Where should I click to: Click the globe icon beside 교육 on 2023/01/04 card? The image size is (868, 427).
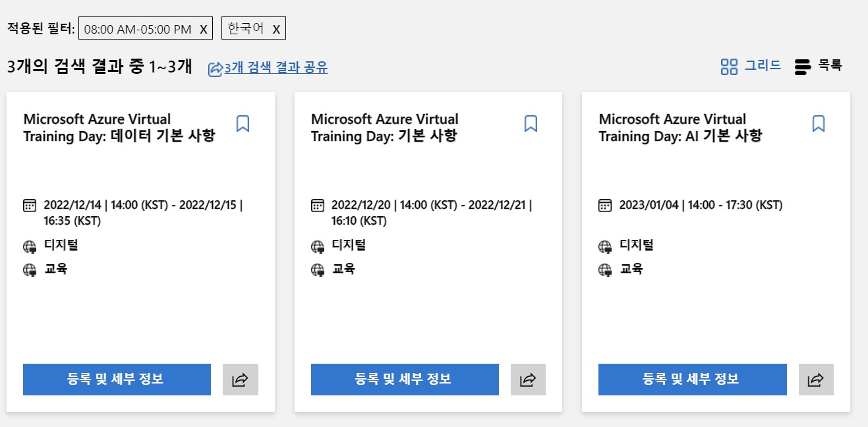click(605, 270)
